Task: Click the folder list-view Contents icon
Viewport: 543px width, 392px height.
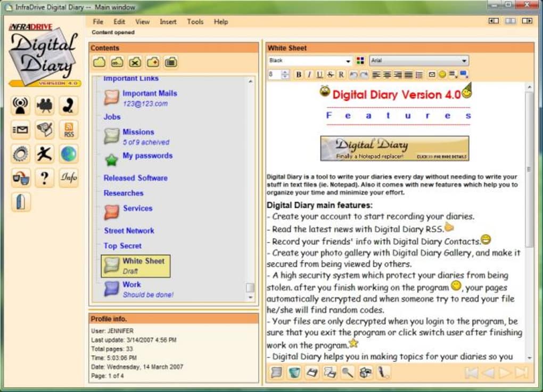Action: pyautogui.click(x=171, y=62)
